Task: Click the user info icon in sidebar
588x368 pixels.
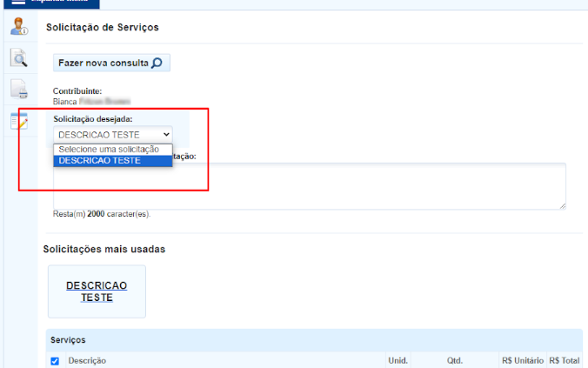Action: pyautogui.click(x=18, y=27)
